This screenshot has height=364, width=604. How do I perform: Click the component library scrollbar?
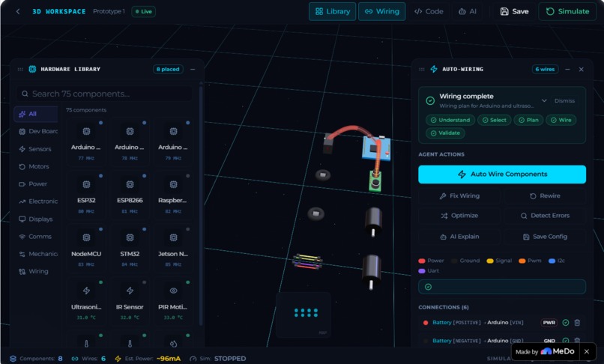(201, 204)
